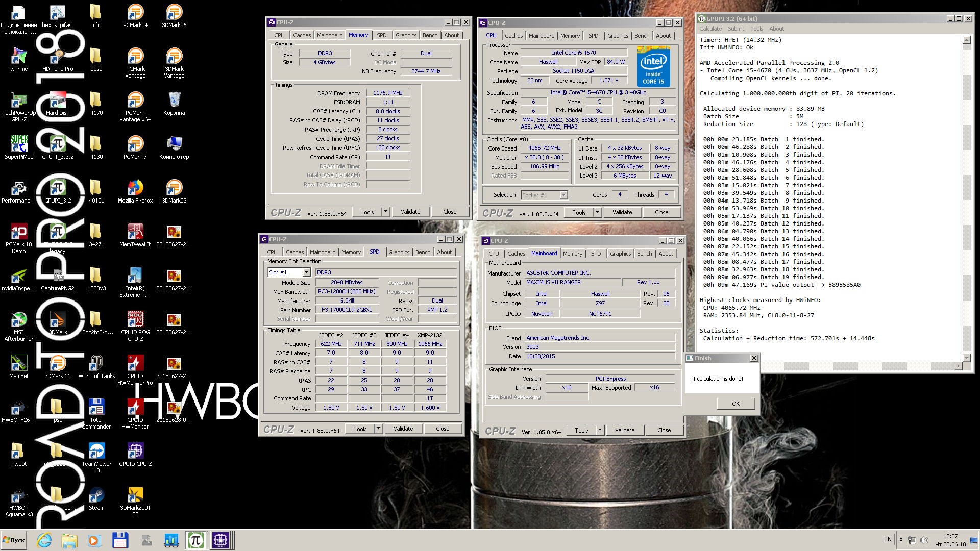Screen dimensions: 980x551
Task: Open Tools dropdown arrow in Mainboard window
Action: [x=600, y=430]
